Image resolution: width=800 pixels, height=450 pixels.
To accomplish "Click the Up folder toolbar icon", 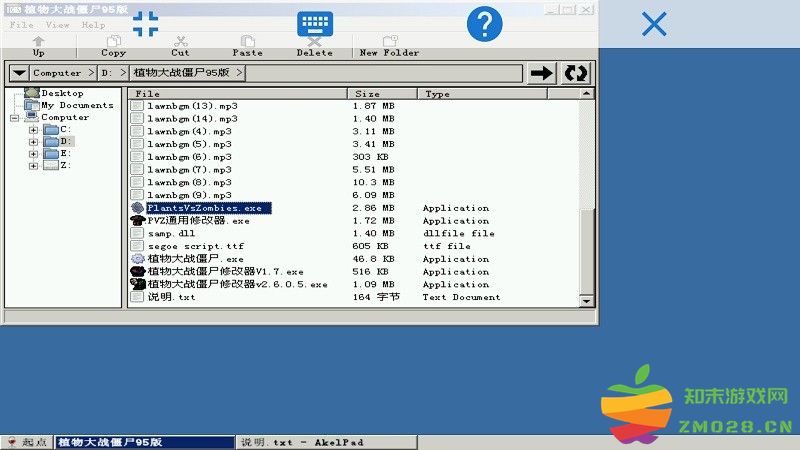I will (x=39, y=44).
